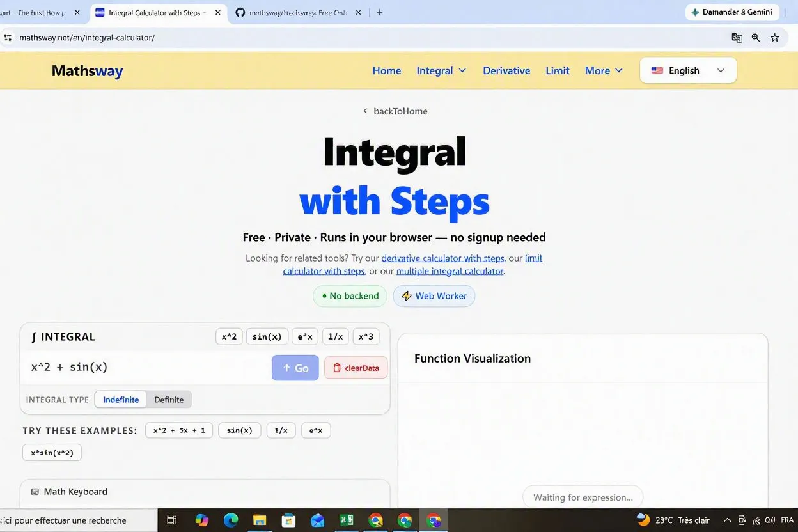Screen dimensions: 798x532
Task: Open the active Chrome profile window on taskbar
Action: pos(434,520)
